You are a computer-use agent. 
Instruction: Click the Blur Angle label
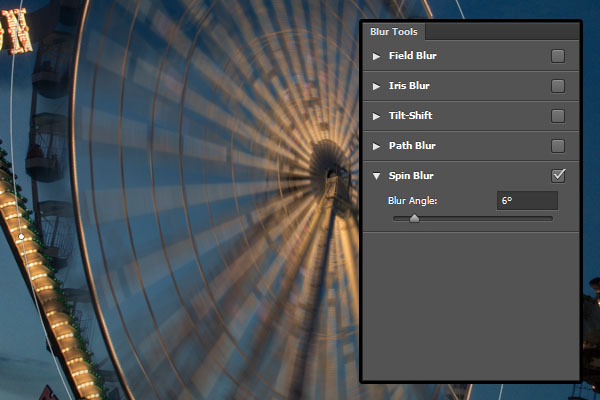[412, 201]
